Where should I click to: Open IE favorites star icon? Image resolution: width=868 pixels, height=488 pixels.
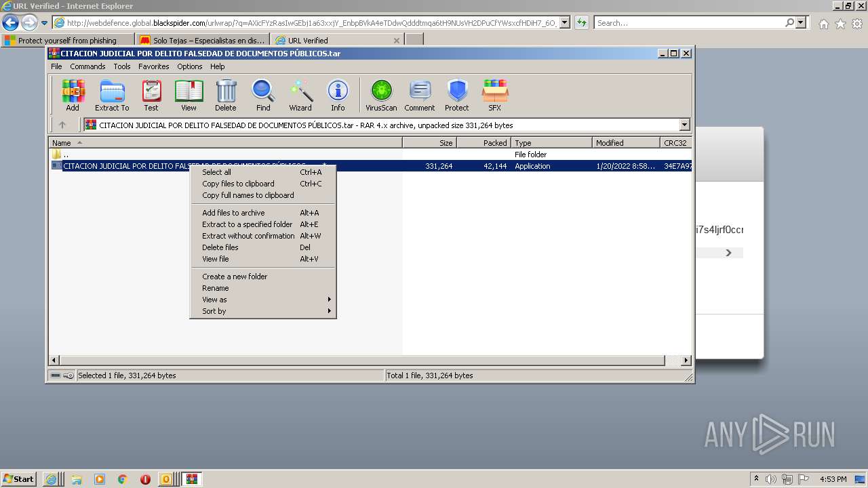[840, 24]
